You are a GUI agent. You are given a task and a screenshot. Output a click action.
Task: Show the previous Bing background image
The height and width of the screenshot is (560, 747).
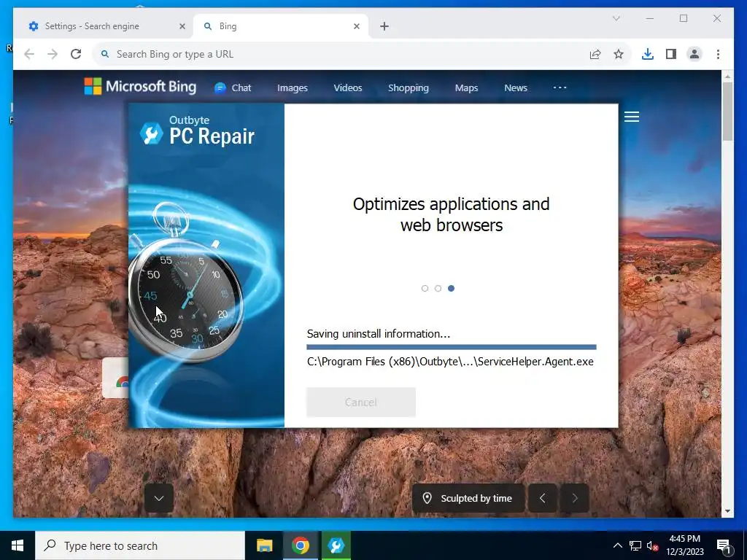(542, 498)
